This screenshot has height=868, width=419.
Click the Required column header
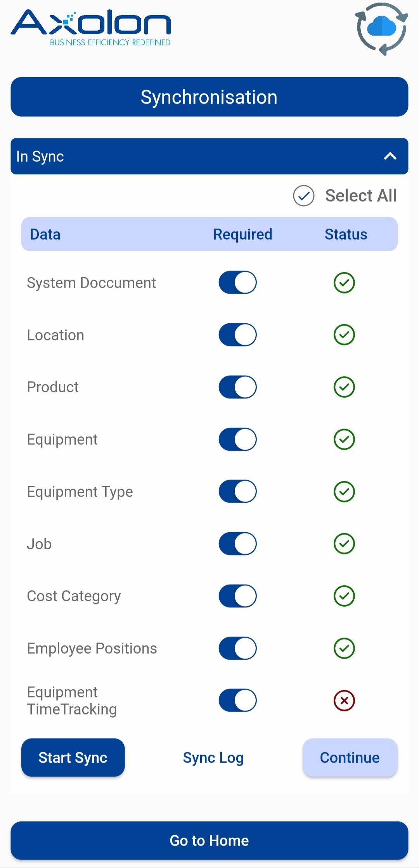coord(243,234)
